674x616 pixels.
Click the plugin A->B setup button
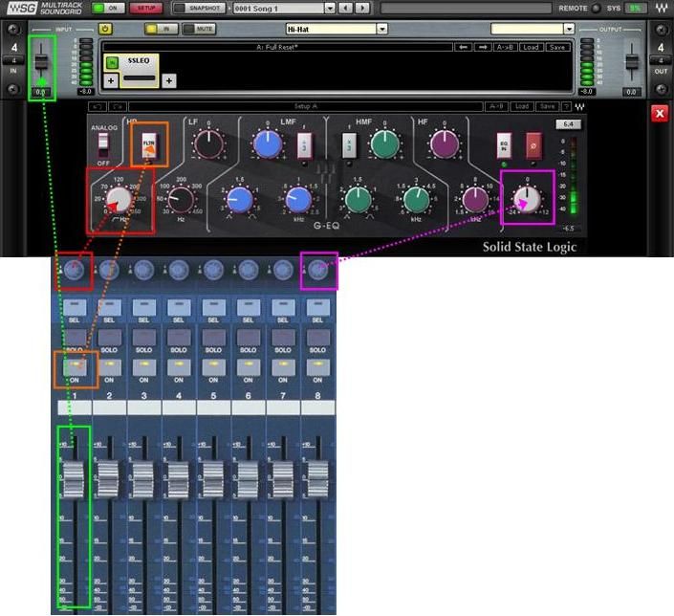[496, 106]
